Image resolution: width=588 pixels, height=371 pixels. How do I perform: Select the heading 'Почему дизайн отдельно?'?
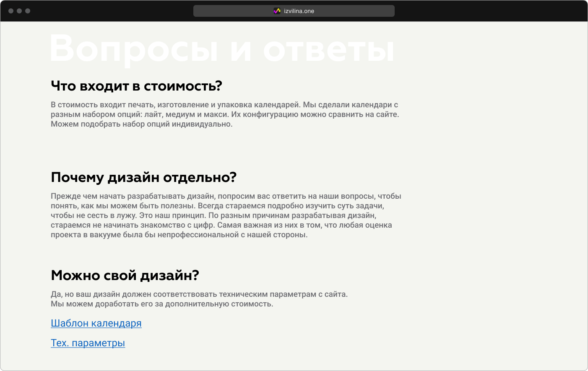click(x=143, y=176)
